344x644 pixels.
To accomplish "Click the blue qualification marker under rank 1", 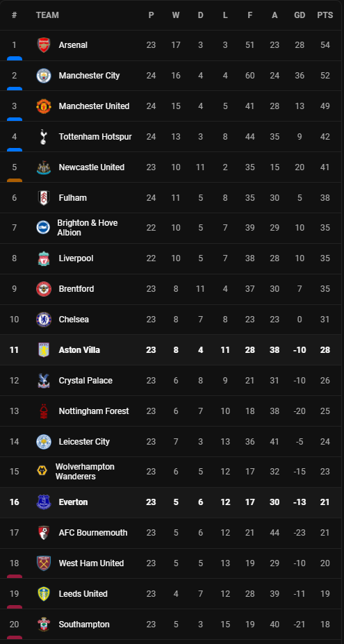I will click(x=15, y=59).
